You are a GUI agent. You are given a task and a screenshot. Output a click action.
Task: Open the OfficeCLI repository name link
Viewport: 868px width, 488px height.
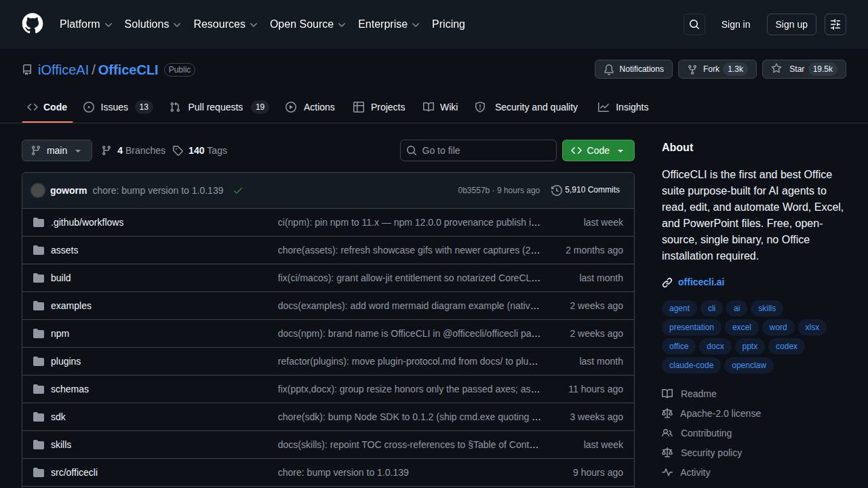(x=128, y=70)
